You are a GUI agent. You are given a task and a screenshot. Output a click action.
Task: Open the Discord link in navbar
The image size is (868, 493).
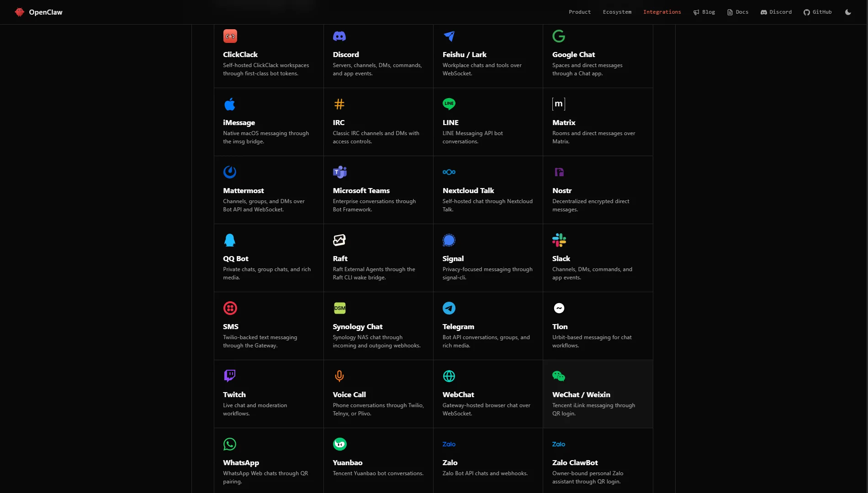coord(776,12)
